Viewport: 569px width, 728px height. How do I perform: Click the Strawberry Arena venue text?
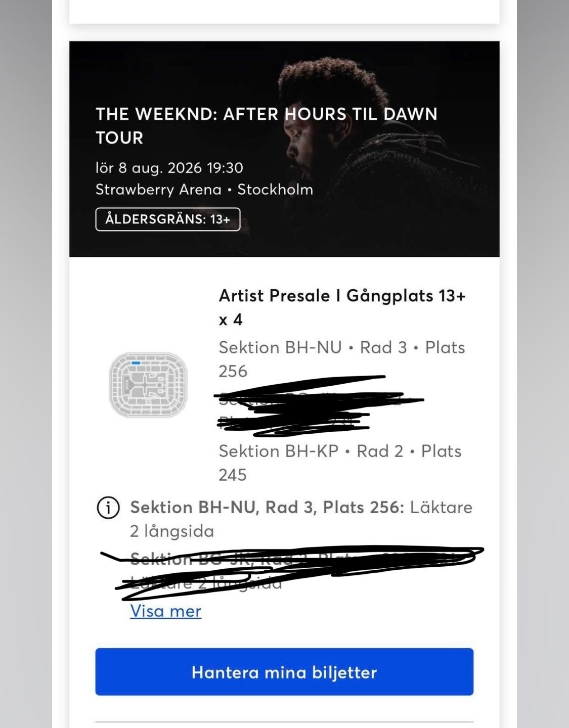point(204,191)
